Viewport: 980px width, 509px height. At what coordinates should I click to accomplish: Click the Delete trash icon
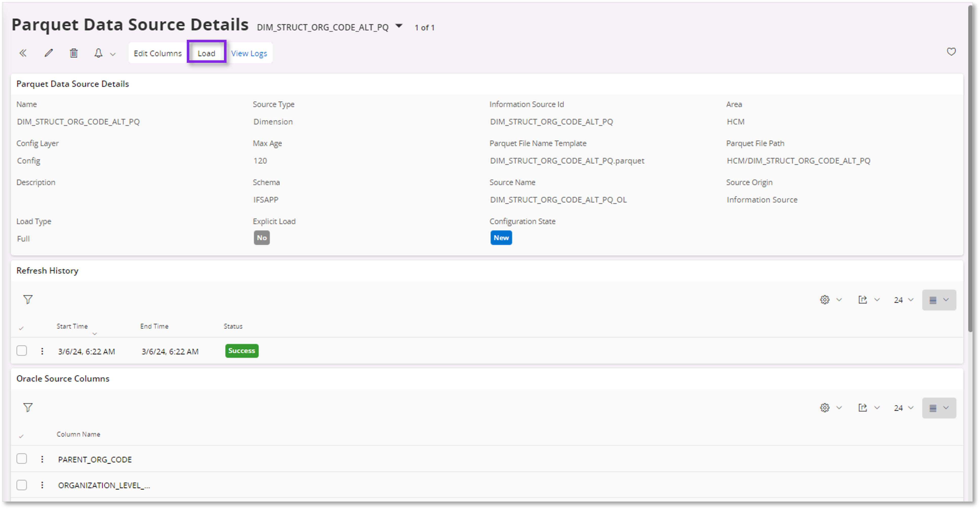coord(74,53)
